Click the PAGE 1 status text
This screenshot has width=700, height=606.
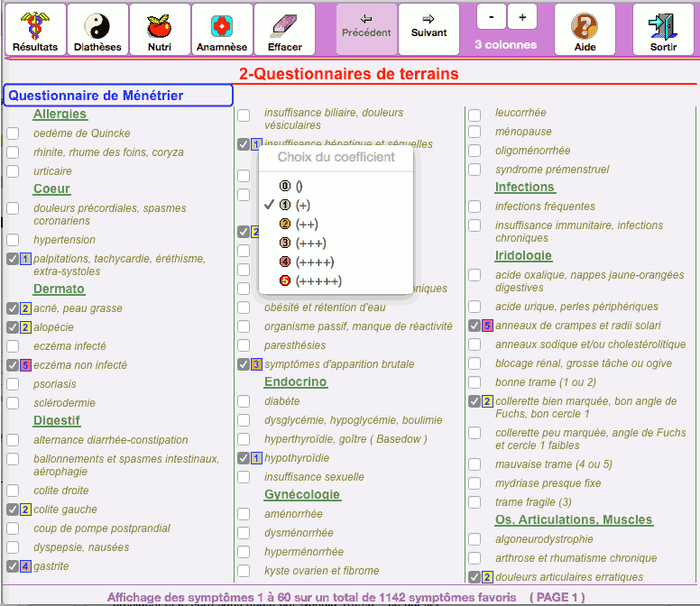point(557,598)
